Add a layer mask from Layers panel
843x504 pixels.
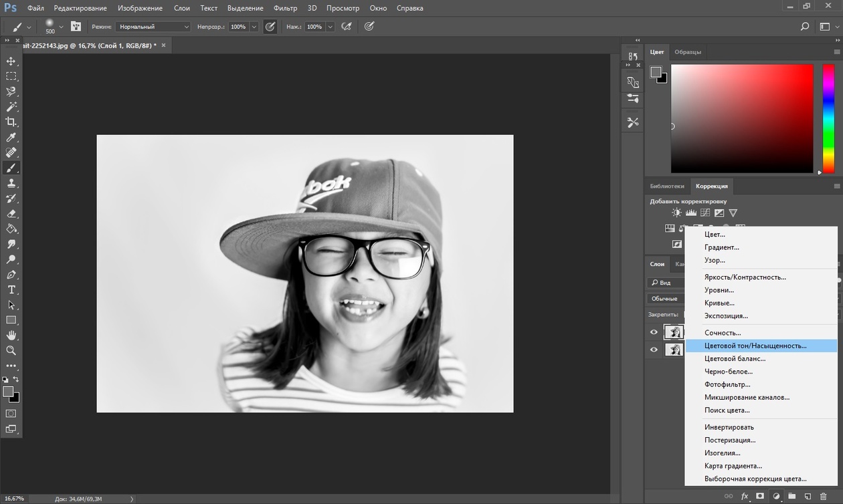click(760, 497)
